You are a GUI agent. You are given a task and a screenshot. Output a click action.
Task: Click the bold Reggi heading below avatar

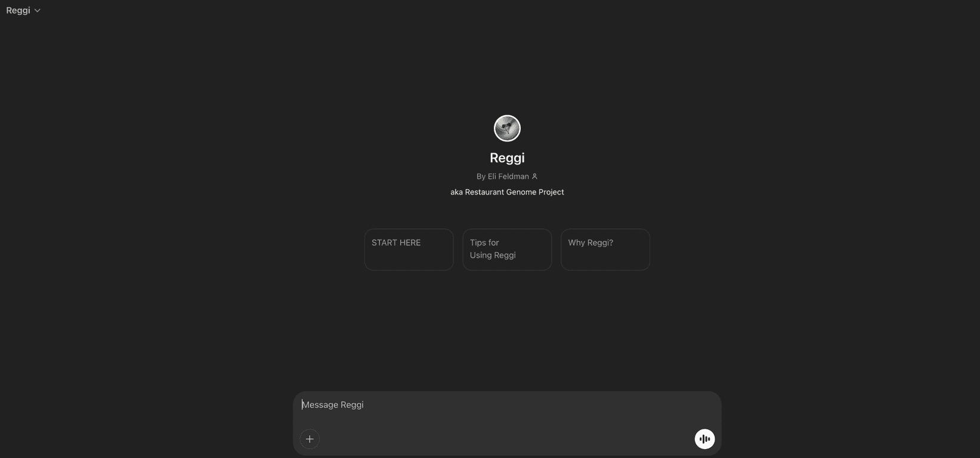[x=507, y=158]
